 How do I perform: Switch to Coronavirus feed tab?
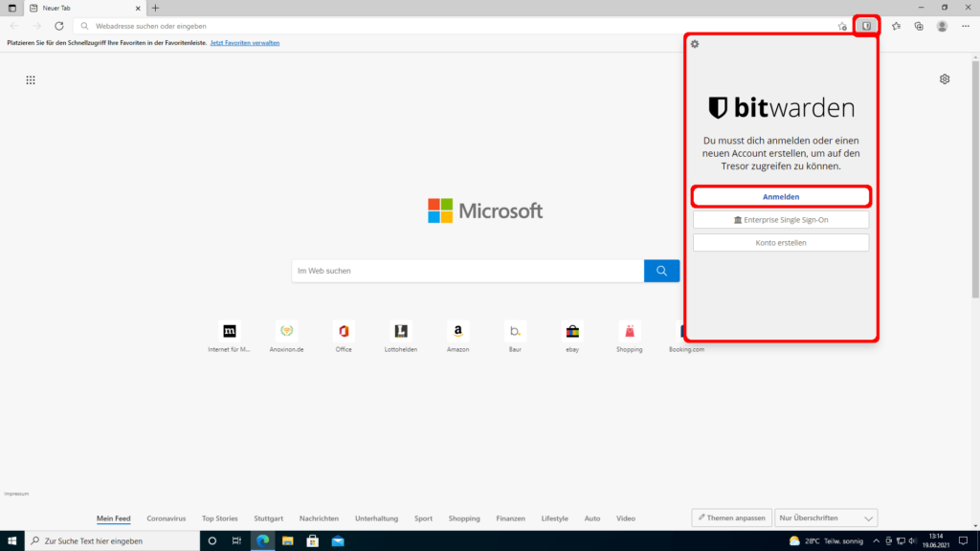(x=167, y=518)
